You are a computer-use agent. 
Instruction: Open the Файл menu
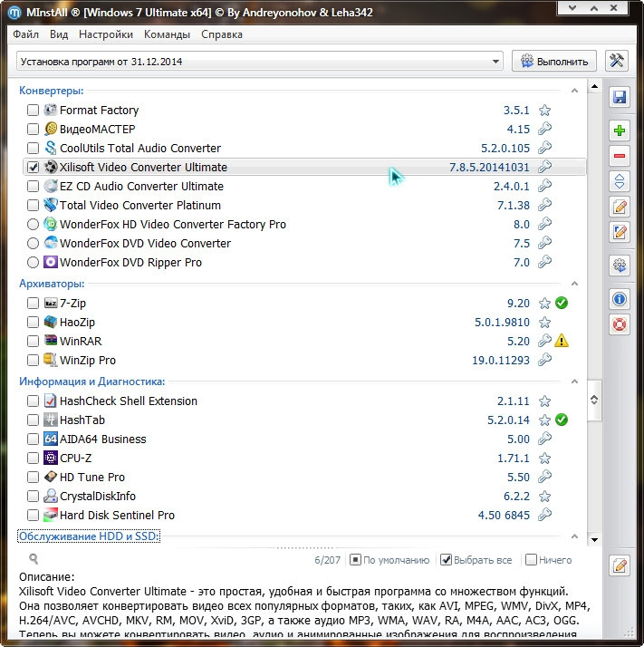pos(25,34)
